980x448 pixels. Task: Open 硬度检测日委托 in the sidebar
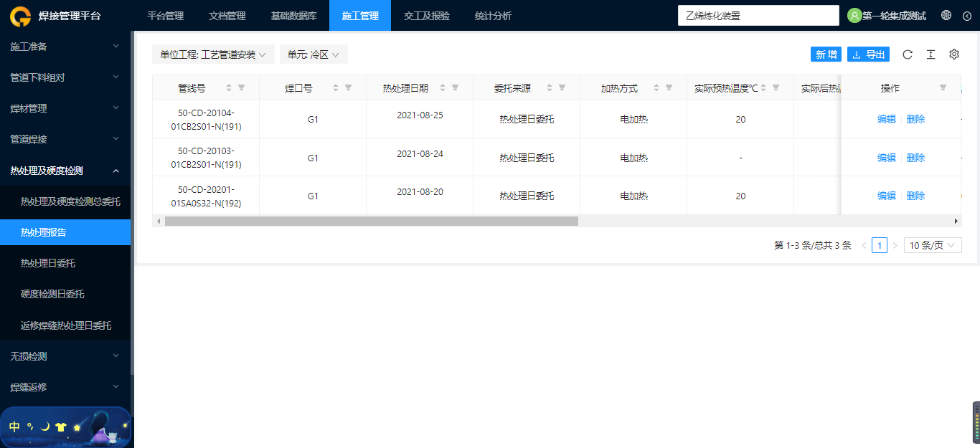65,294
